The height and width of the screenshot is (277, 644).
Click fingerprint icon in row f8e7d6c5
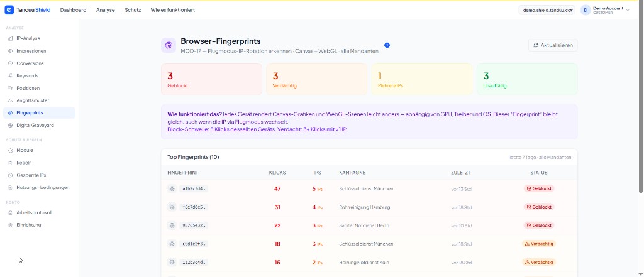pos(172,207)
